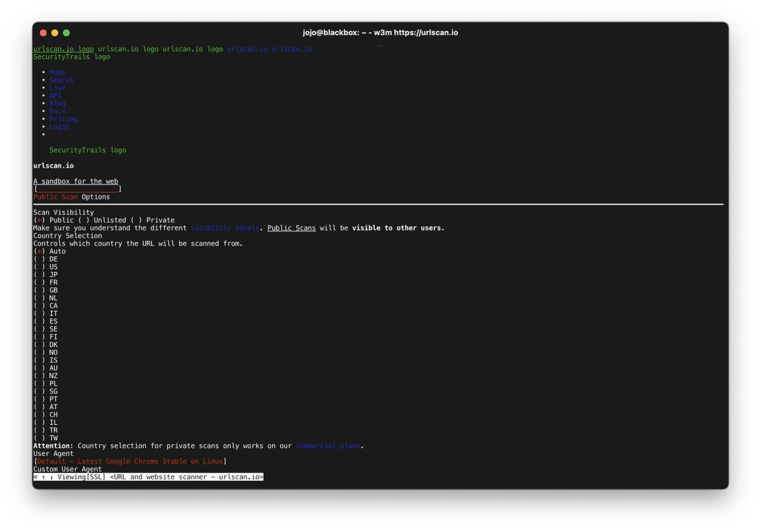
Task: Choose the CA country radio
Action: click(39, 306)
